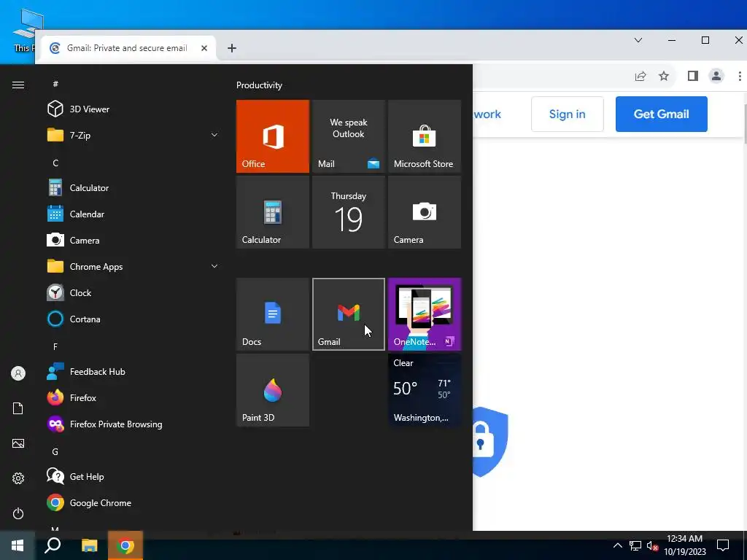Click the Get Gmail button
Screen dimensions: 747x560
coord(661,114)
